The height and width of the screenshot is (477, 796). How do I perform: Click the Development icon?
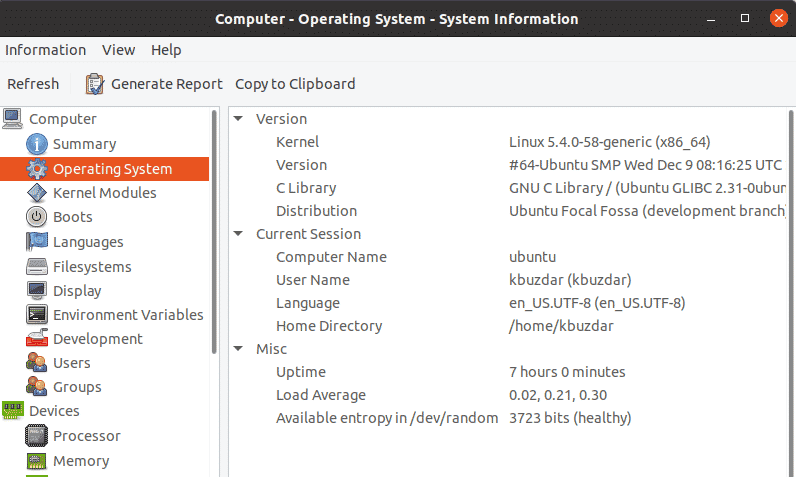[x=37, y=338]
